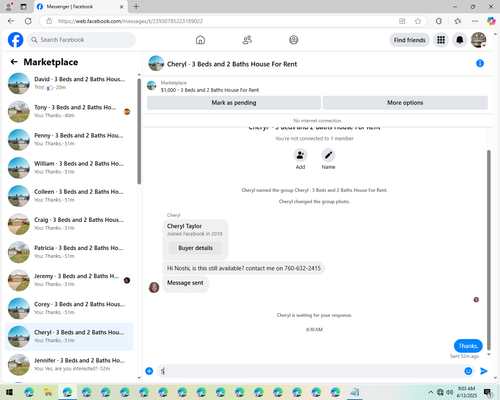This screenshot has width=500, height=400.
Task: Open more actions plus icon in composer
Action: pyautogui.click(x=149, y=371)
